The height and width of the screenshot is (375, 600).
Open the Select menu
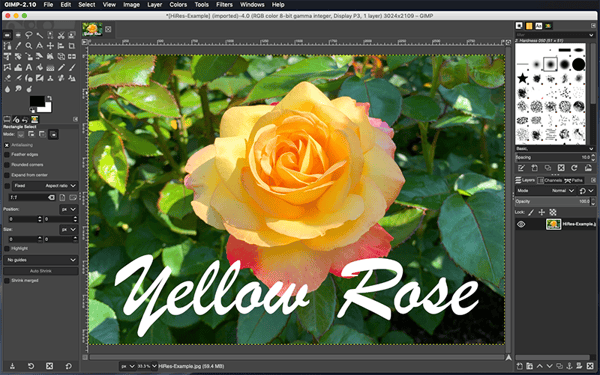pyautogui.click(x=87, y=5)
